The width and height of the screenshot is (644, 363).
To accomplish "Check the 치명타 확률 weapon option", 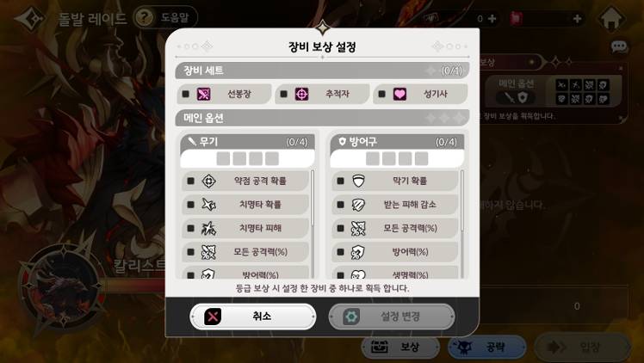I will point(190,204).
